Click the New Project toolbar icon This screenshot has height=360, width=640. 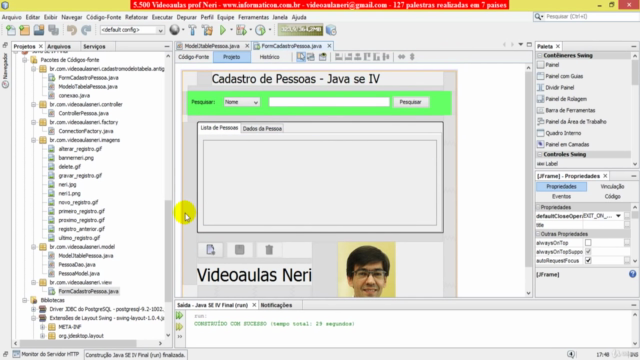24,30
